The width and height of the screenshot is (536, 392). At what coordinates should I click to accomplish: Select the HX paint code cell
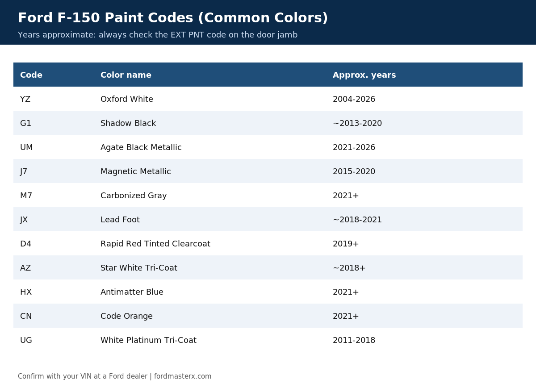coord(26,292)
